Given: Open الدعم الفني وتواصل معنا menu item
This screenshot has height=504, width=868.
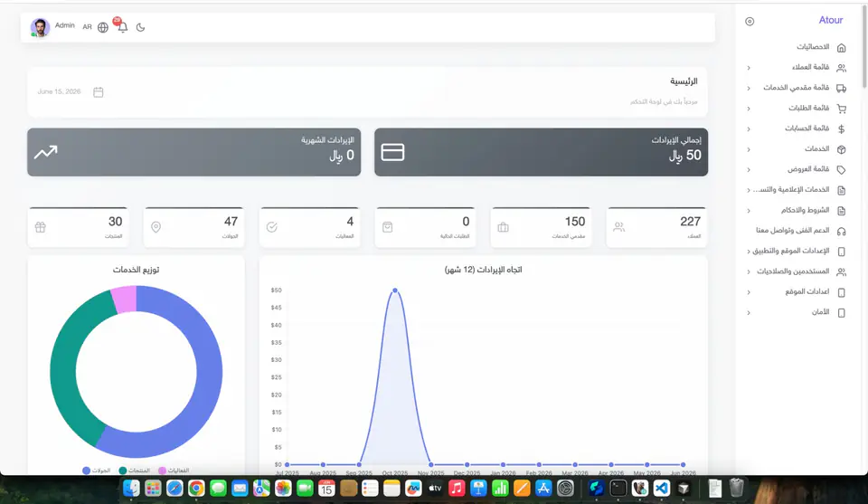Looking at the screenshot, I should tap(792, 231).
